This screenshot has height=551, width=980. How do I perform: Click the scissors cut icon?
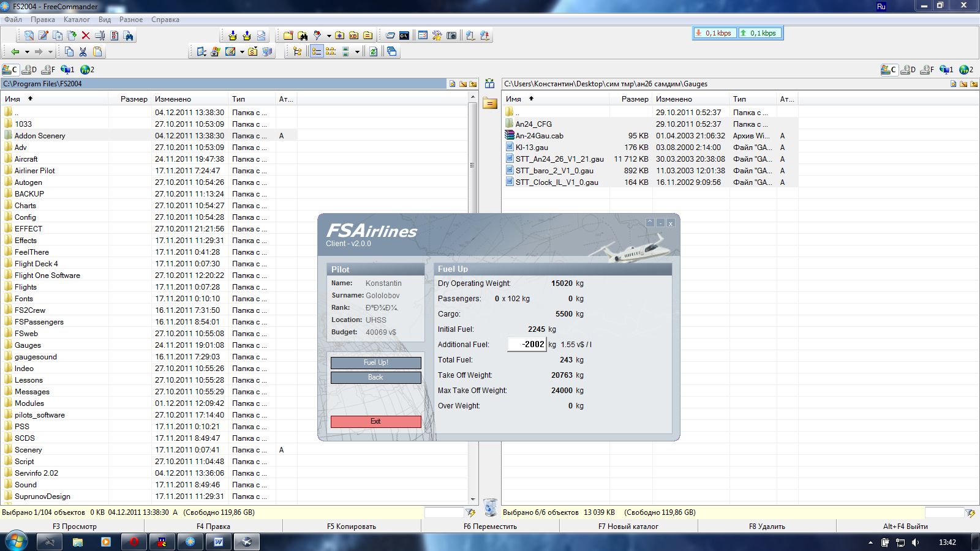click(x=83, y=52)
